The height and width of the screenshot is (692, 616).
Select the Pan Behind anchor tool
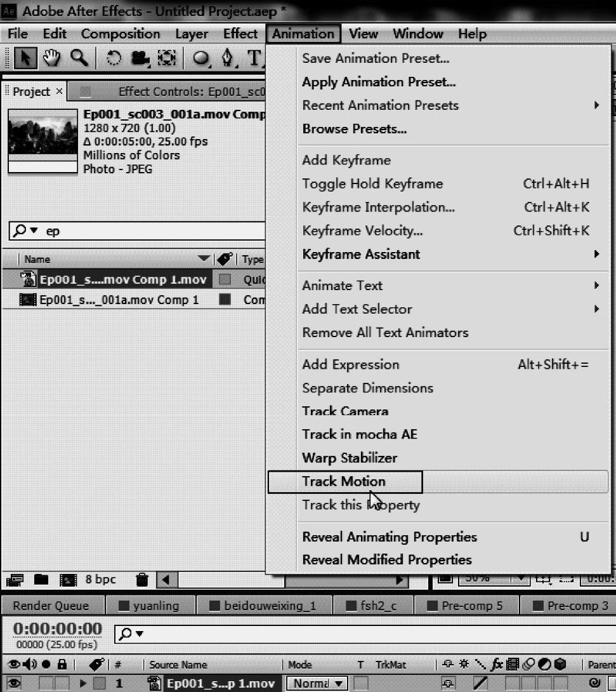tap(167, 58)
